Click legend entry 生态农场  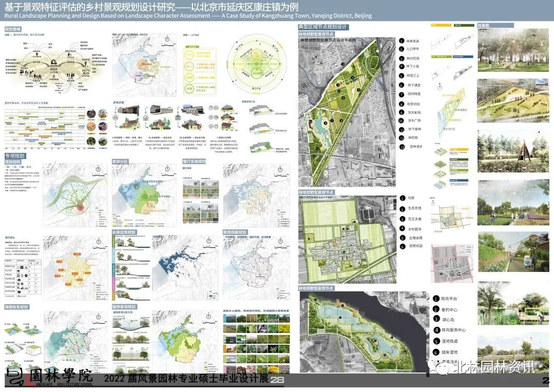414,208
